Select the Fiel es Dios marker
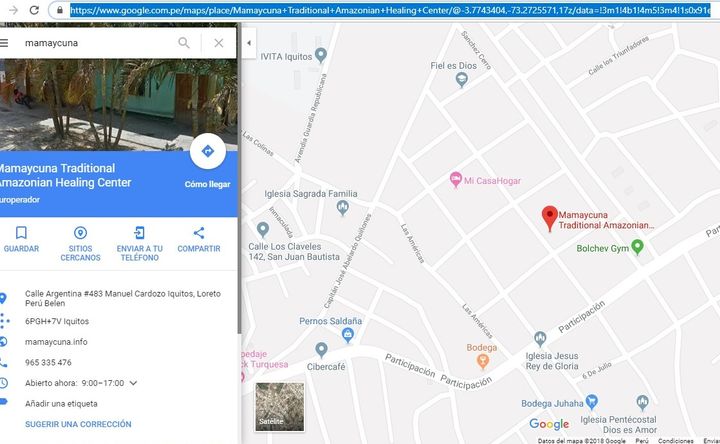This screenshot has width=720, height=444. tap(461, 80)
